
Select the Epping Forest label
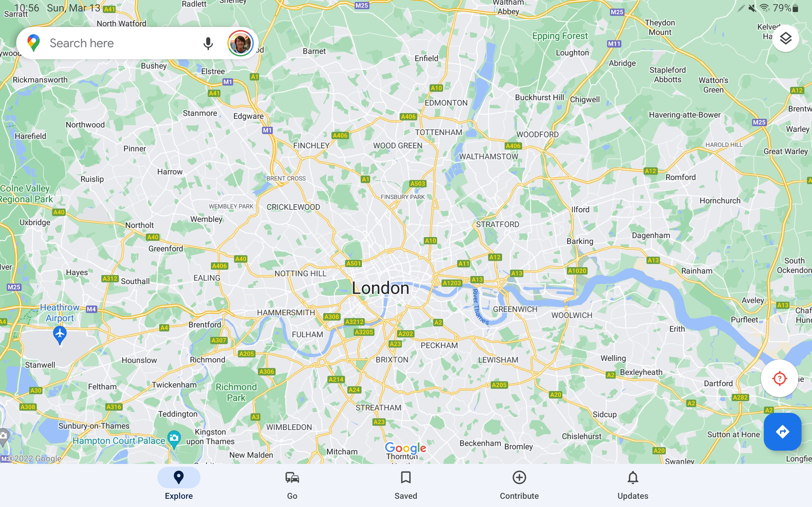[560, 36]
